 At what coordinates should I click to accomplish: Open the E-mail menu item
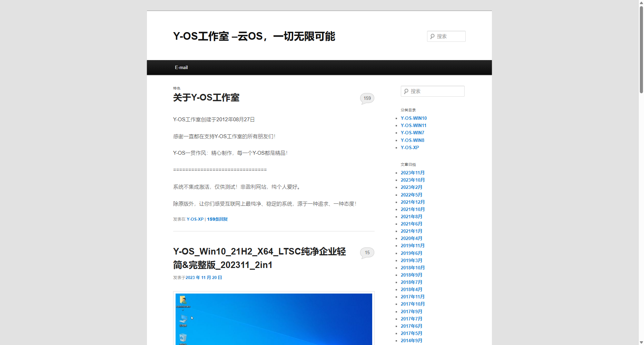[x=181, y=67]
